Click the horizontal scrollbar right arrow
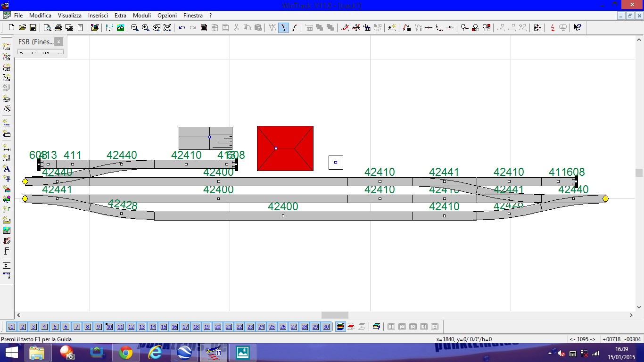 (631, 315)
